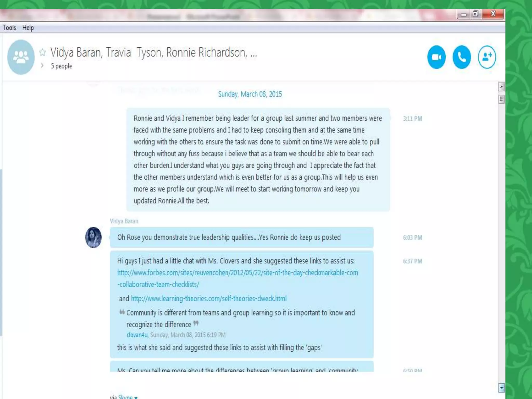Click Vidya Baran's profile picture
The height and width of the screenshot is (399, 532).
pyautogui.click(x=94, y=237)
